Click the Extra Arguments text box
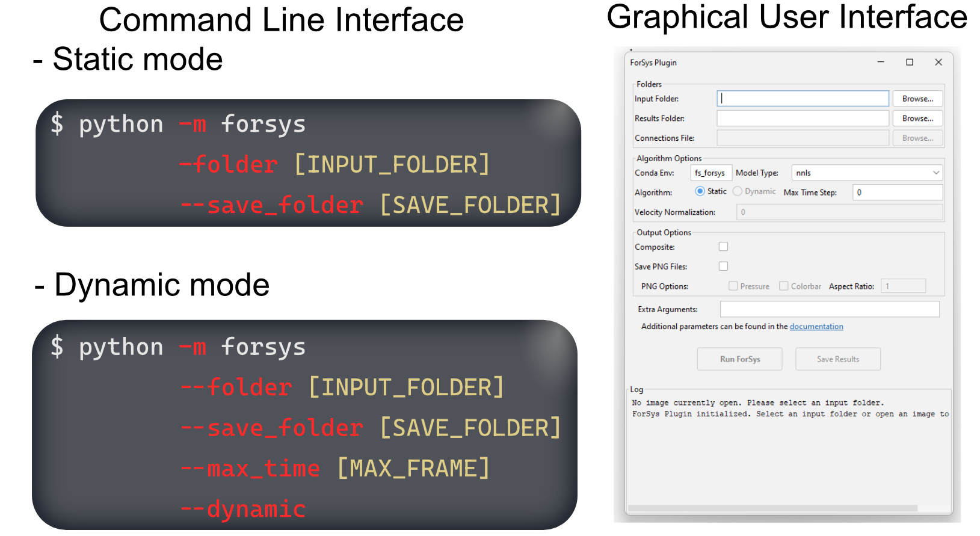The height and width of the screenshot is (536, 980). coord(830,309)
